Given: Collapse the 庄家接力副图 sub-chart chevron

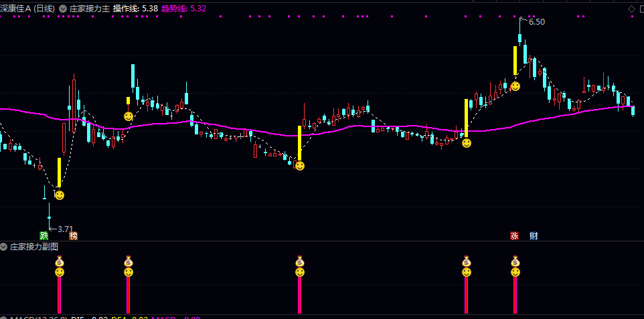Looking at the screenshot, I should coord(4,247).
